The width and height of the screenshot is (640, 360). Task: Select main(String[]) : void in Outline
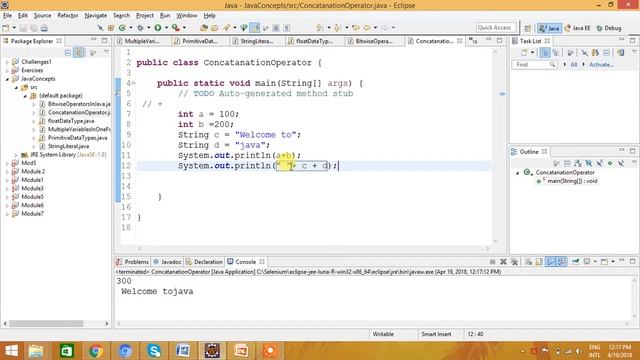point(567,181)
